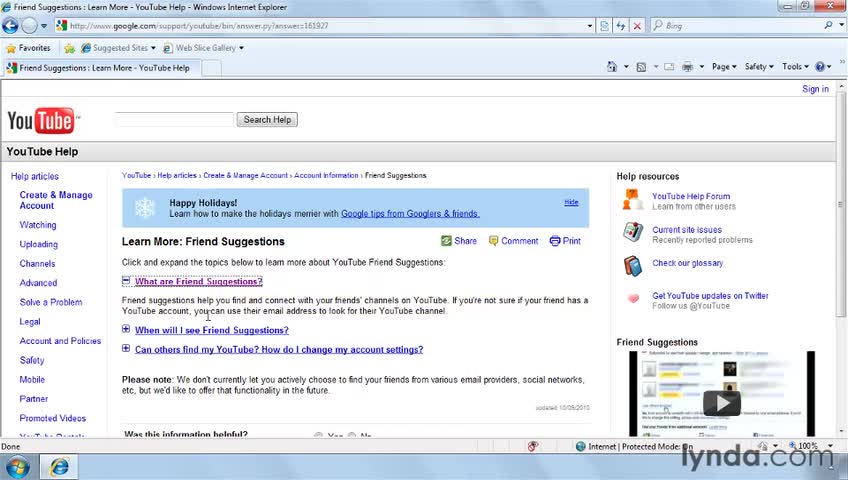The image size is (848, 480).
Task: Click Add to Favorites Bar icon
Action: coord(69,48)
